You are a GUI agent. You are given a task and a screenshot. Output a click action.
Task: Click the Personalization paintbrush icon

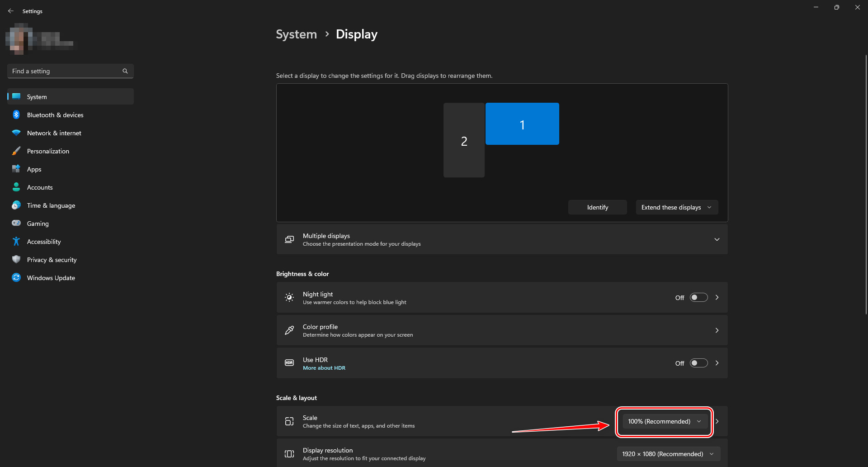point(16,151)
